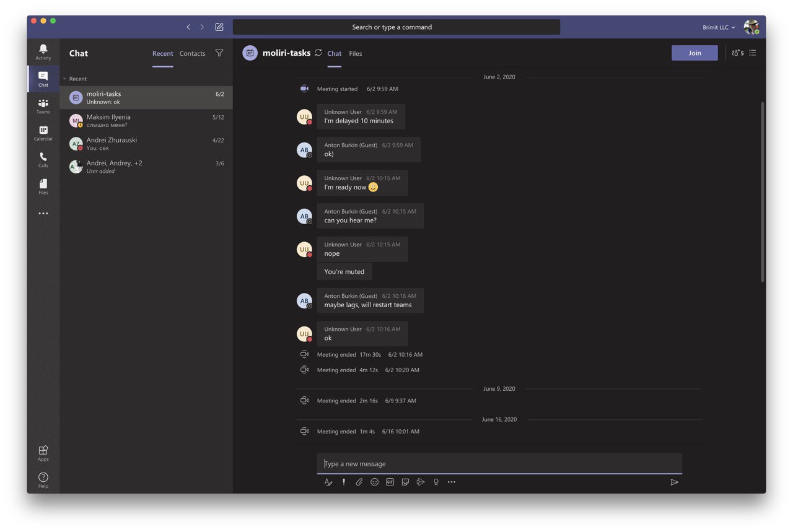
Task: Click the "nope" message bubble
Action: click(x=362, y=249)
